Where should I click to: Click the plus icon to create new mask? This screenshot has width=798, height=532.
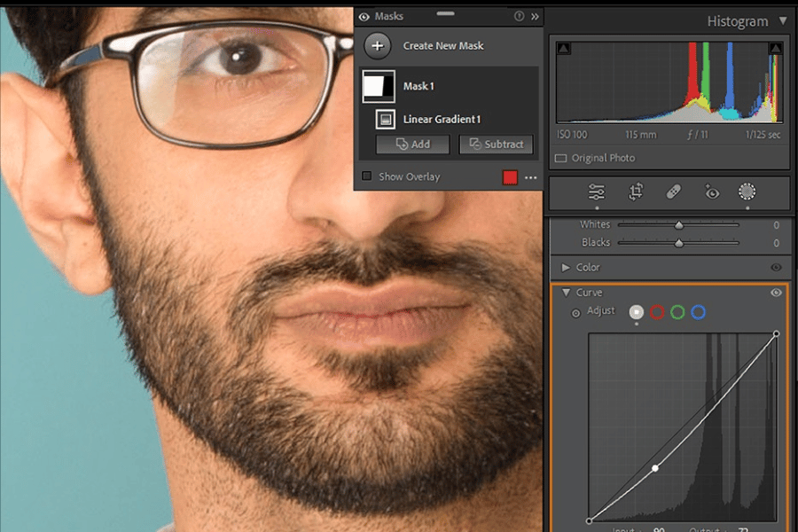[x=377, y=45]
